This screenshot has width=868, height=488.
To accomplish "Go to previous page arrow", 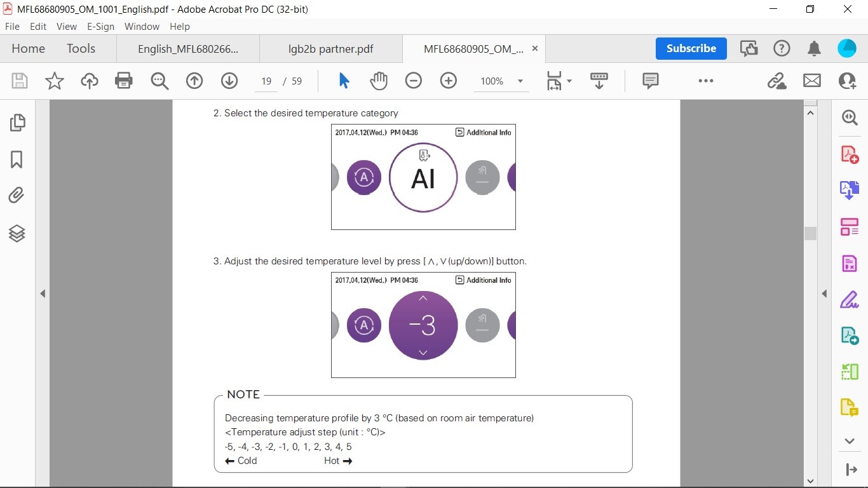I will click(x=194, y=81).
